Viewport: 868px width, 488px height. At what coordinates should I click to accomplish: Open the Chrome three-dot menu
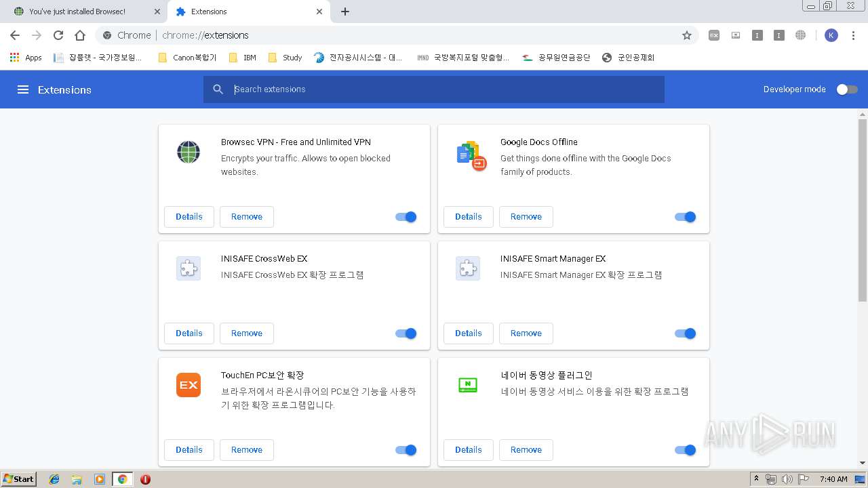853,35
